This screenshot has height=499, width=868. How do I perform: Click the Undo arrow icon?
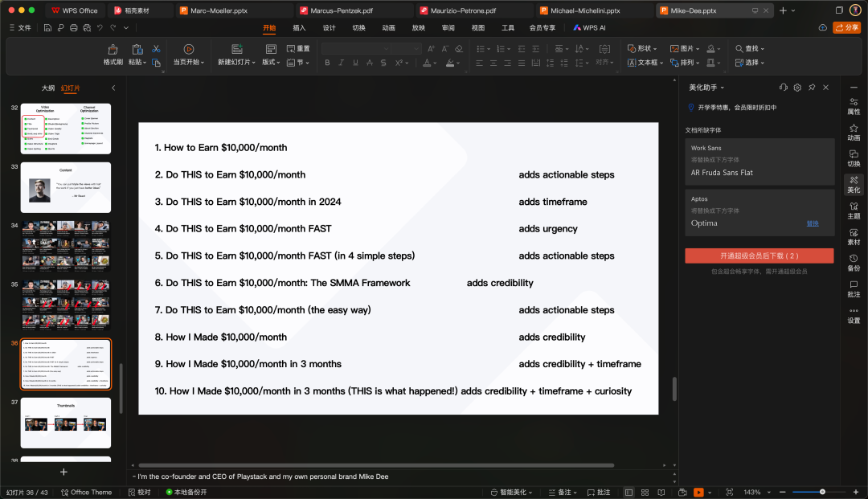pos(100,27)
